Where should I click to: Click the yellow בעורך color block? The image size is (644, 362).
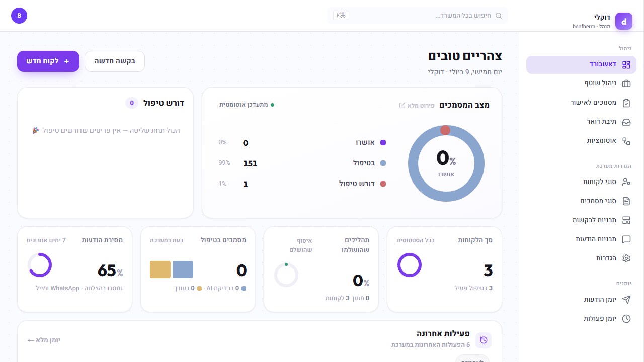tap(160, 269)
